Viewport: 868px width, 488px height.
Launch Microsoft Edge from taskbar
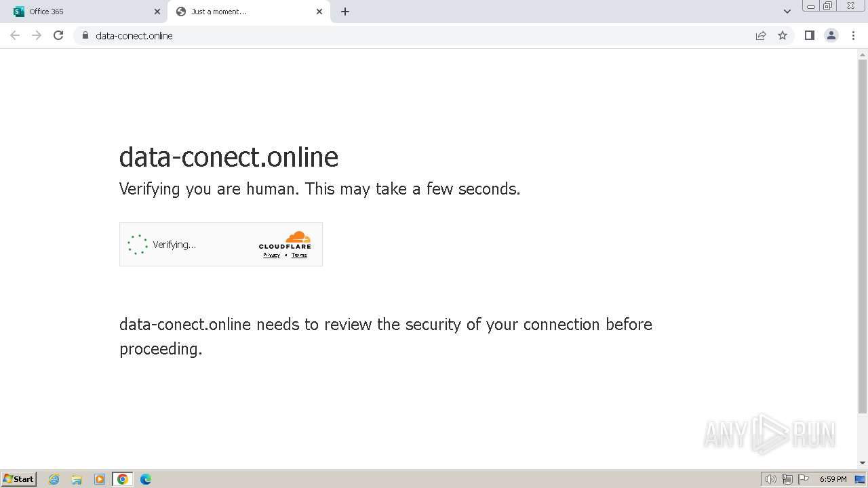click(x=146, y=479)
